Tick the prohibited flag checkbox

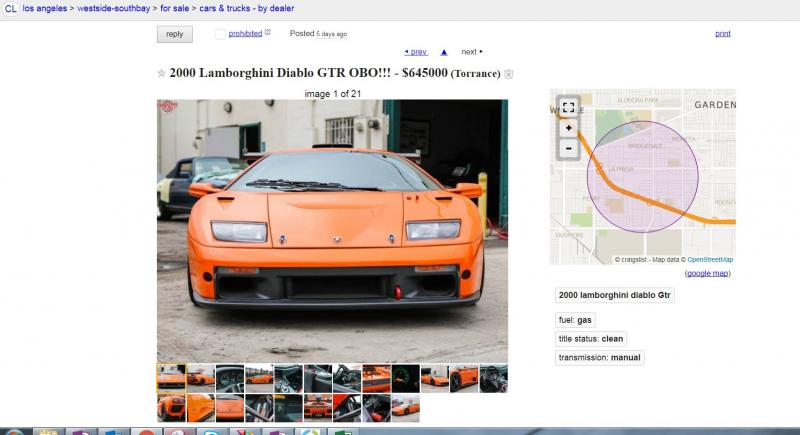[220, 34]
